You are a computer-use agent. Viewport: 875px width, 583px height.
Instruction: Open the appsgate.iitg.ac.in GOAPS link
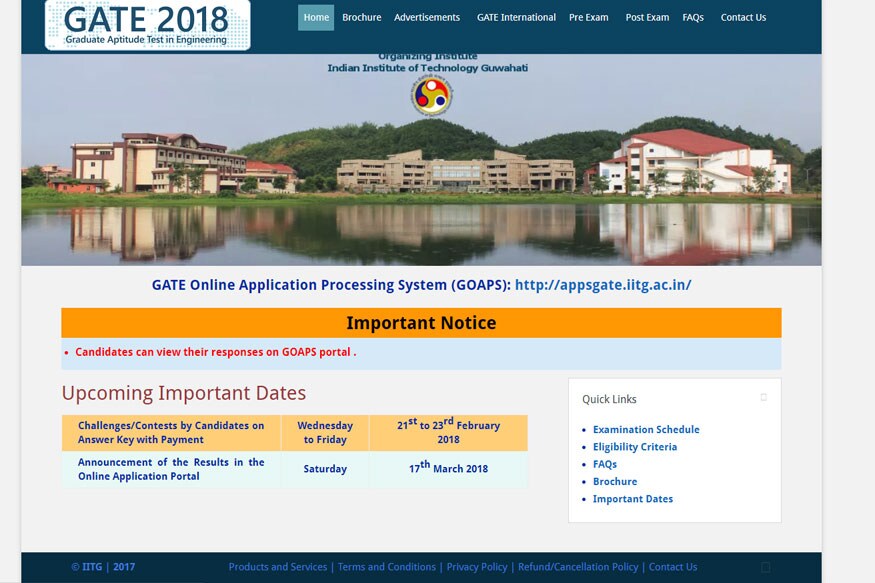603,285
